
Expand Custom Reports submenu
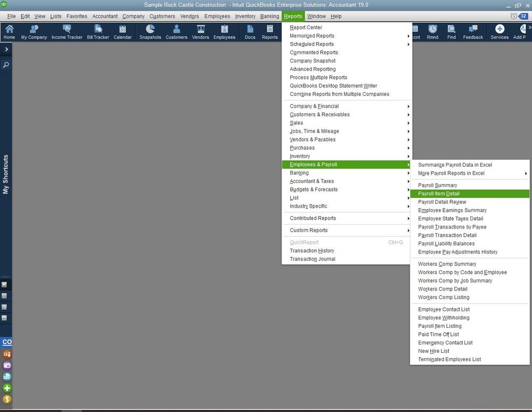[347, 230]
